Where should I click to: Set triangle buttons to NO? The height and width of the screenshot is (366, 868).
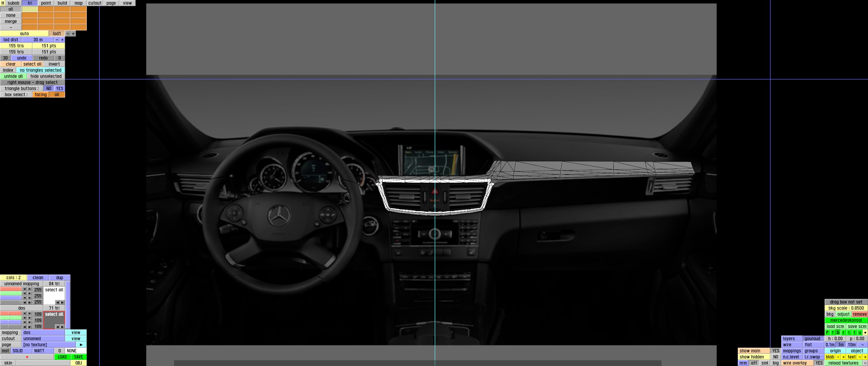click(x=49, y=88)
